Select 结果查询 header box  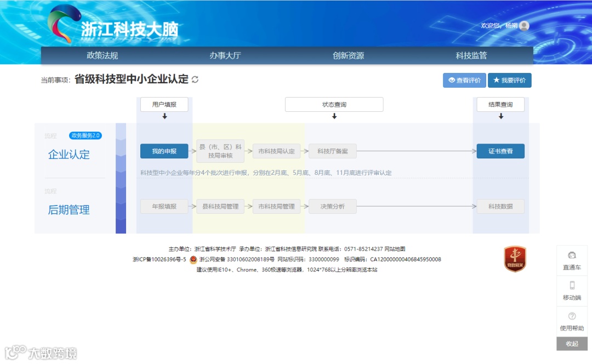click(x=500, y=105)
